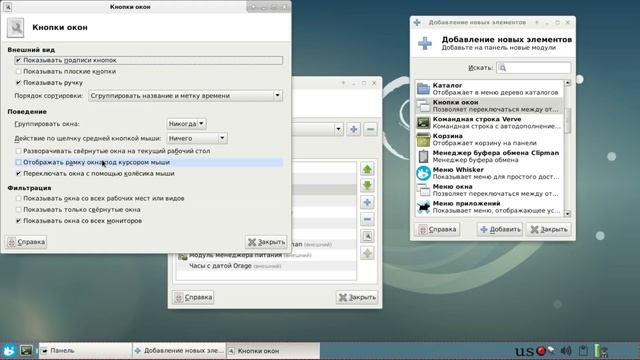The width and height of the screenshot is (640, 360).
Task: Select 'Командная строка Verve' text entry
Action: [x=477, y=119]
